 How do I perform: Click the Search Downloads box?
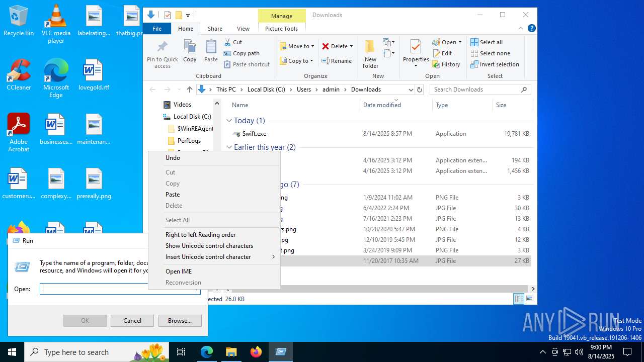click(x=480, y=89)
